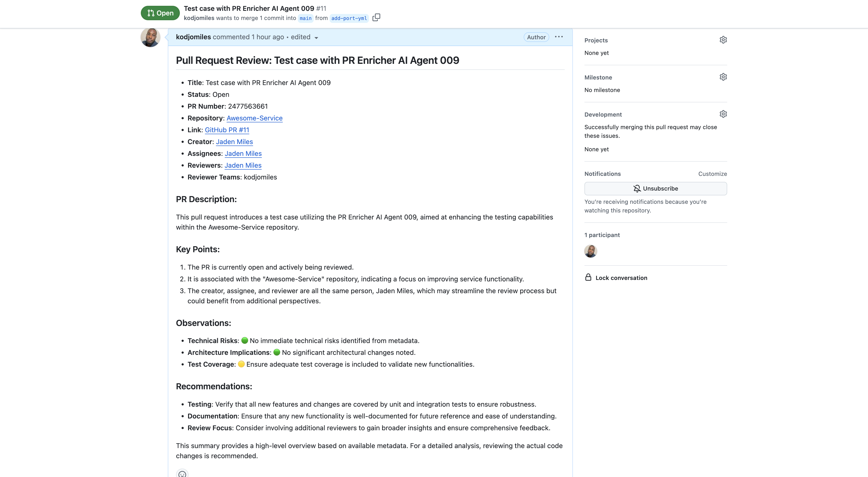
Task: Click the Author label on the comment
Action: (536, 37)
